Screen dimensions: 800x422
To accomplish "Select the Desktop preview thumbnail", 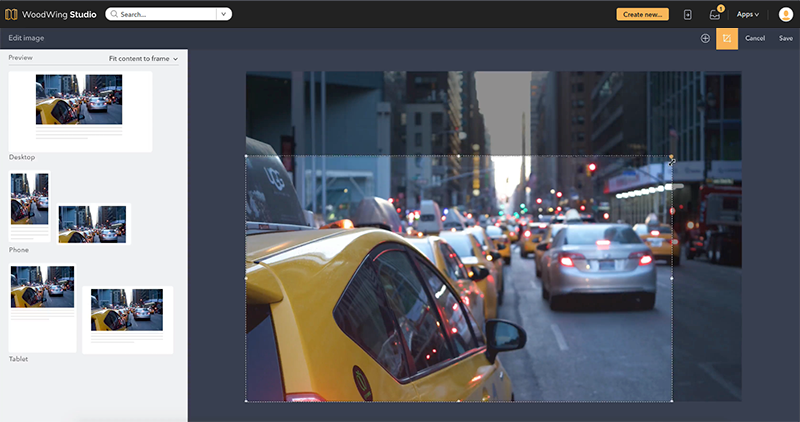I will 80,111.
